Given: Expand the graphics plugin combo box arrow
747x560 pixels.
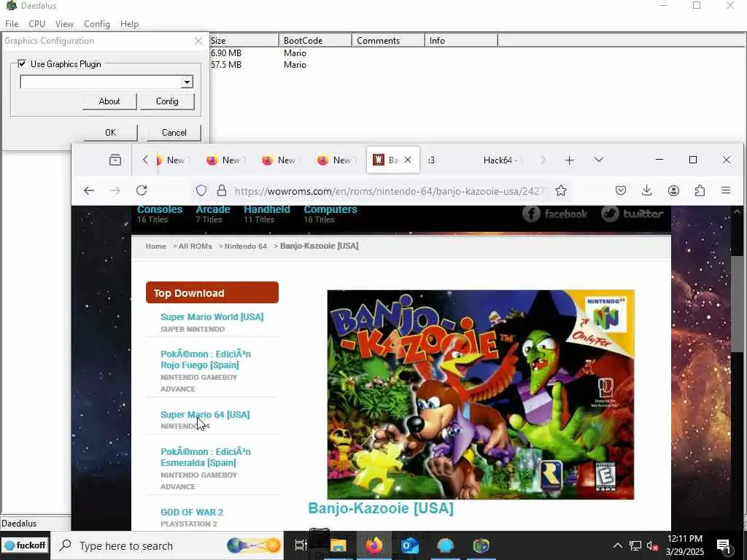Looking at the screenshot, I should click(x=187, y=82).
